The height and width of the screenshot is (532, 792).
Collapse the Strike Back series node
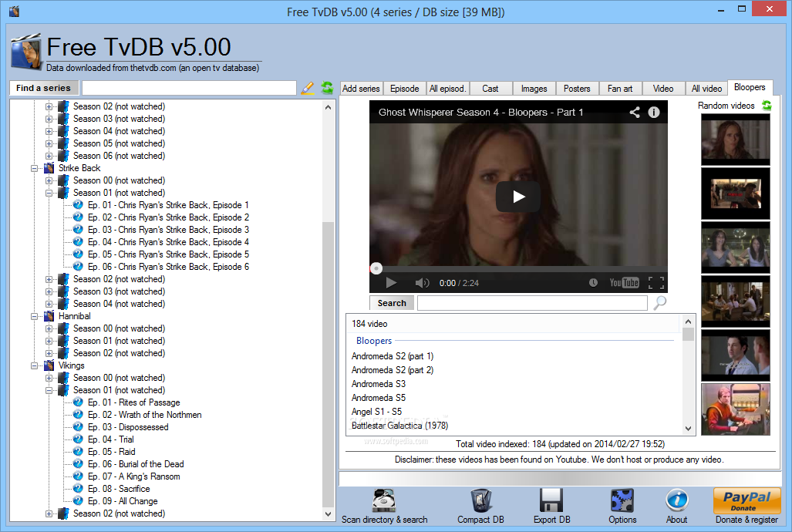[35, 168]
